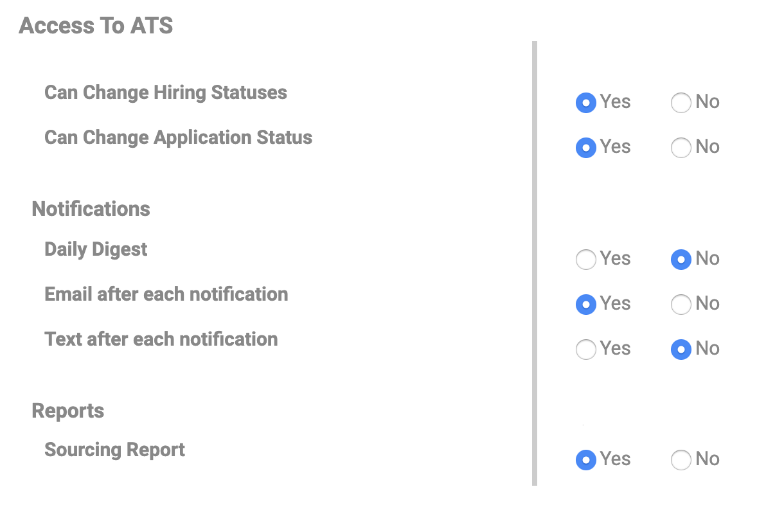Screen dimensions: 775x532
Task: Click the Daily Digest label text
Action: pyautogui.click(x=96, y=249)
